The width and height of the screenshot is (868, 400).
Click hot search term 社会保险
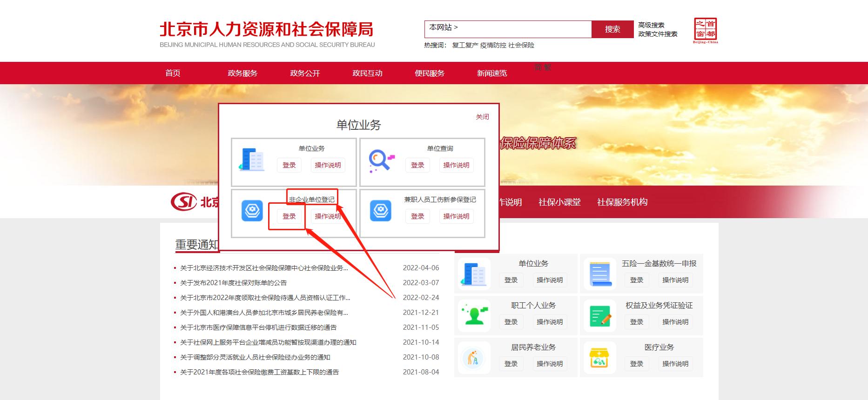[x=521, y=45]
